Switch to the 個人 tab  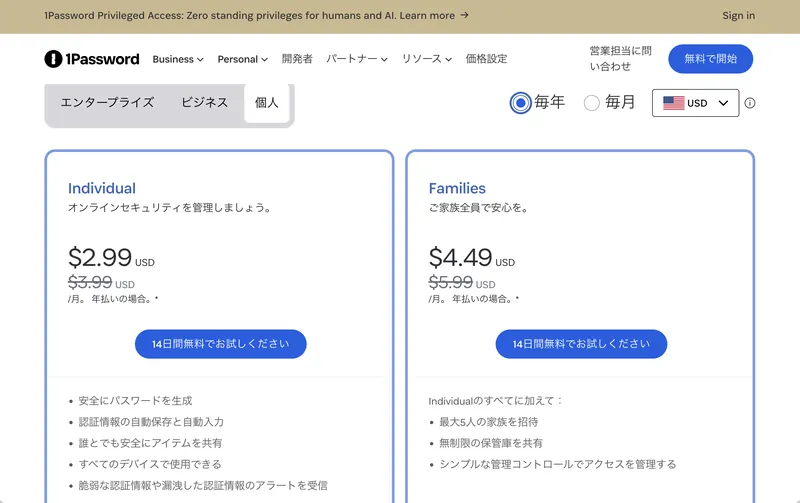[x=267, y=103]
